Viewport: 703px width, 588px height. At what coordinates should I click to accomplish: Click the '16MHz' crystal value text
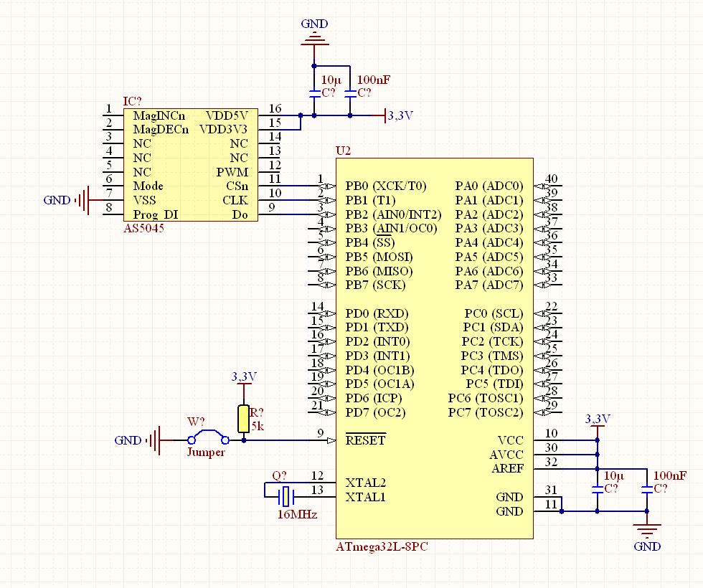tap(297, 514)
